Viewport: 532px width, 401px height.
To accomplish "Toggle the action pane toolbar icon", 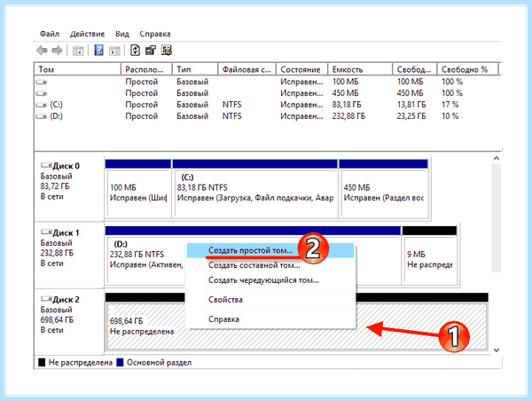I will (x=114, y=51).
